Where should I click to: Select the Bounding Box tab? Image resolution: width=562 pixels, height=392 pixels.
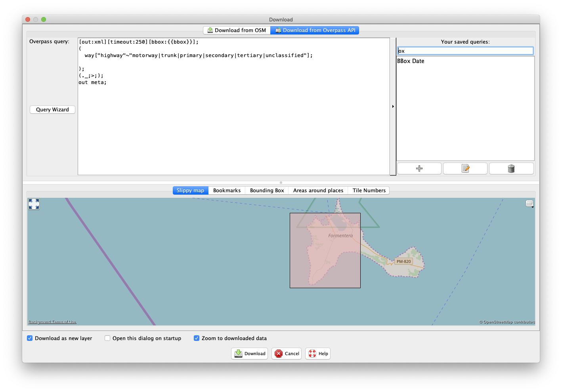pos(267,191)
